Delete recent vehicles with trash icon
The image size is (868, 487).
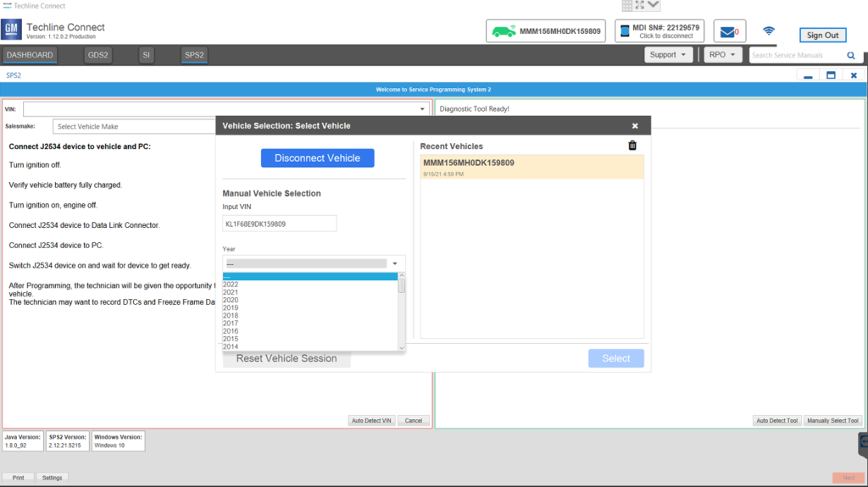pos(632,146)
